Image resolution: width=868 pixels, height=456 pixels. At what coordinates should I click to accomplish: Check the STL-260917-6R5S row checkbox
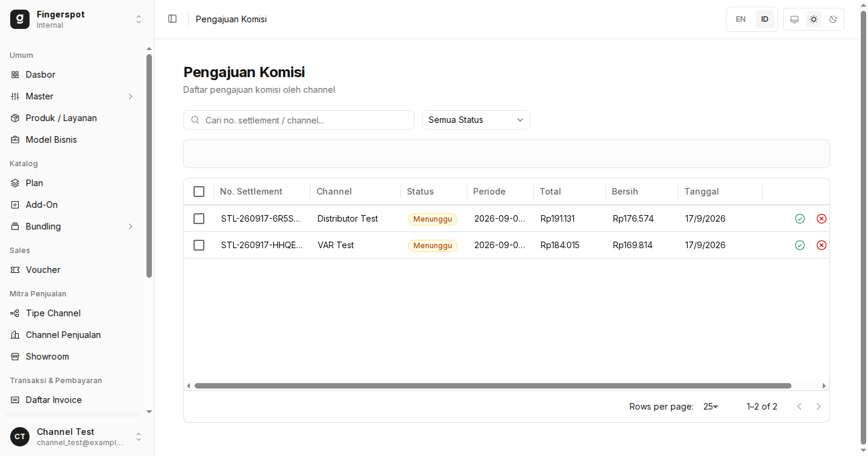pos(199,219)
